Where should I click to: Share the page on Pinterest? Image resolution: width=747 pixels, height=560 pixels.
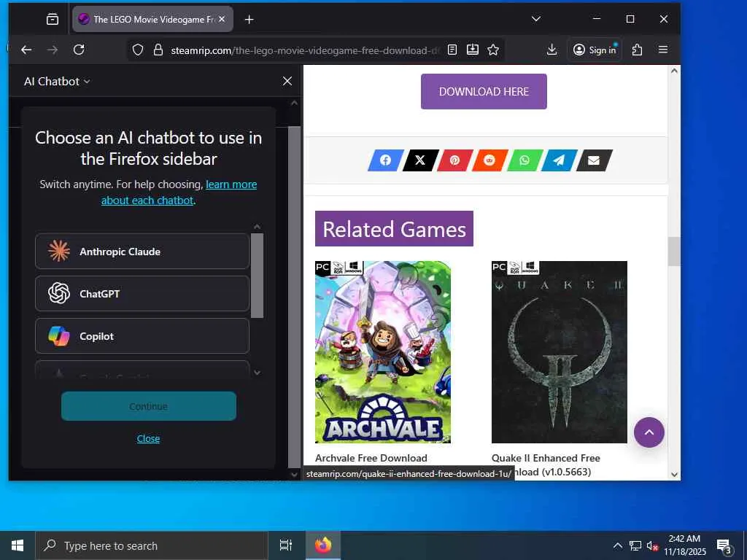coord(454,160)
